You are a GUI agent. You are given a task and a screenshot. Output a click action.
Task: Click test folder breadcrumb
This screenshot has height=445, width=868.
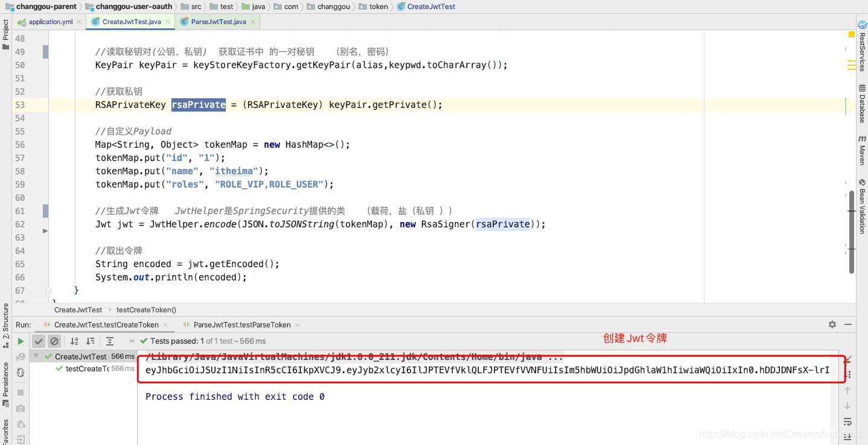click(222, 7)
